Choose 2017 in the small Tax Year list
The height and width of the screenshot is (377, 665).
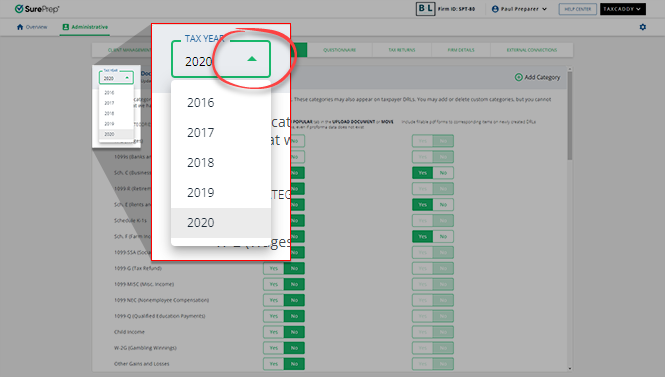pos(116,103)
